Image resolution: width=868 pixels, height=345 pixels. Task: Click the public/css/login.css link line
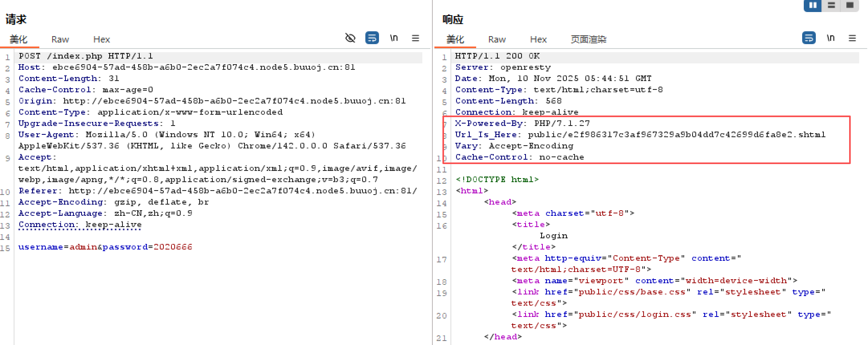pyautogui.click(x=671, y=320)
